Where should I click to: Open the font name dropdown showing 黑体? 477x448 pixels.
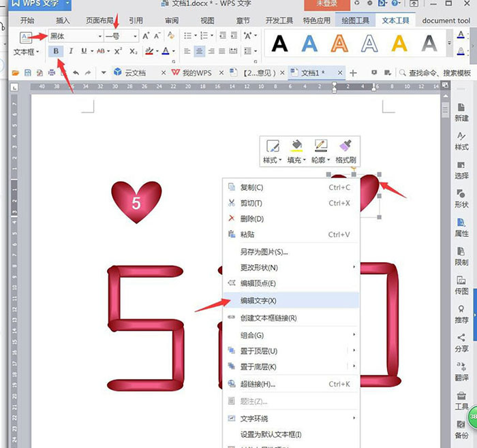76,36
